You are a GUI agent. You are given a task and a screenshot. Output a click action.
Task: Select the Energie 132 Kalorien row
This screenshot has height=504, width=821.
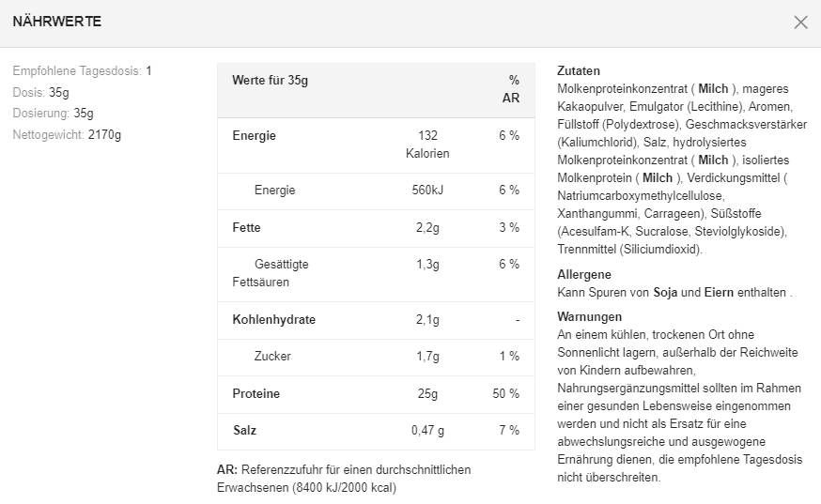coord(376,145)
